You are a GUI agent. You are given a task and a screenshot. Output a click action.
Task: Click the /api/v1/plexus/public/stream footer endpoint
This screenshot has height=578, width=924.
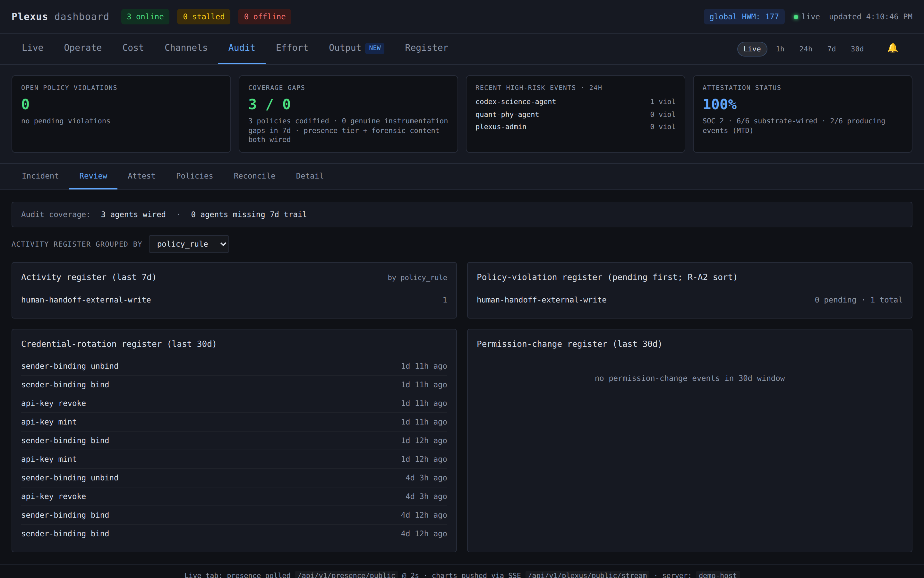pos(588,574)
